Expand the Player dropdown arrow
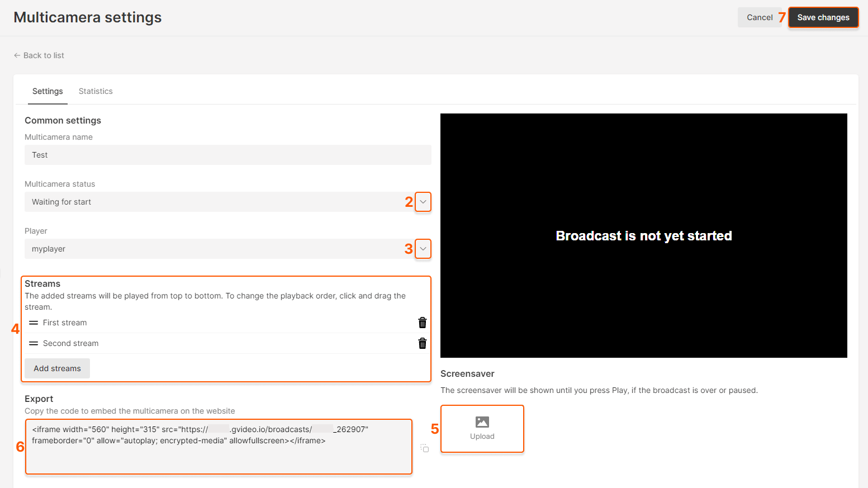The image size is (868, 488). pos(423,249)
